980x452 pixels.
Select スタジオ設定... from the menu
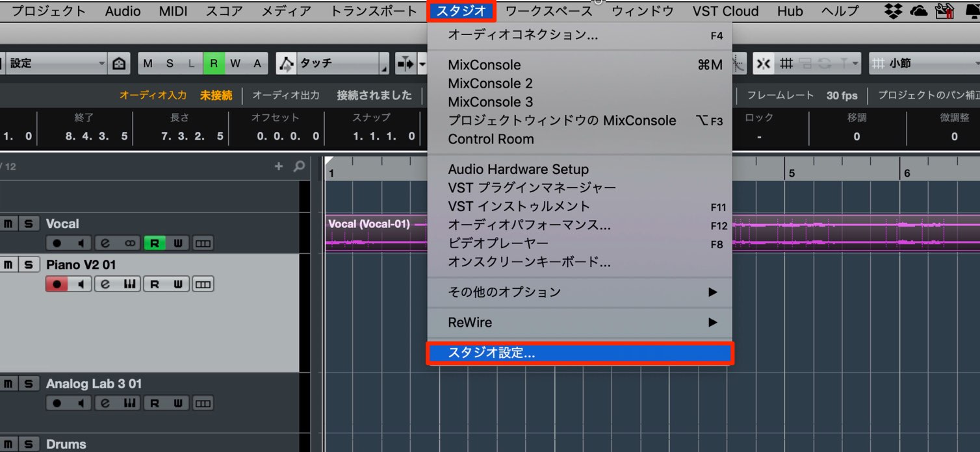tap(580, 353)
